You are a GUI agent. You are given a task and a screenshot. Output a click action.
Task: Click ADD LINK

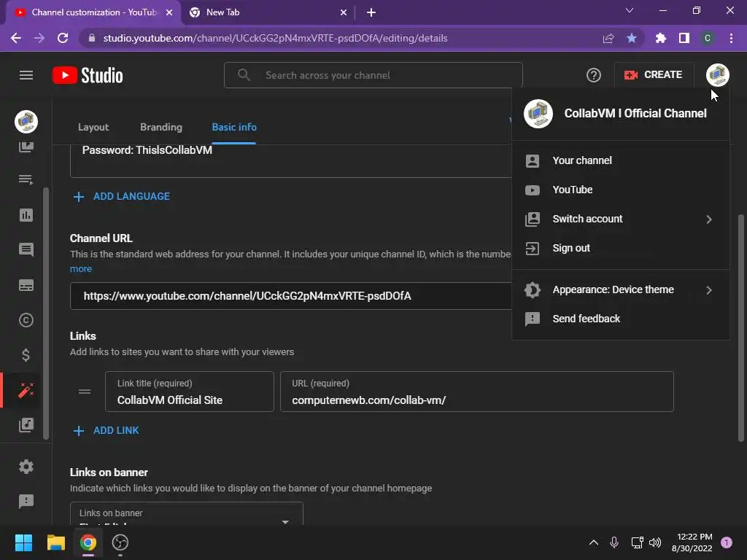tap(107, 430)
